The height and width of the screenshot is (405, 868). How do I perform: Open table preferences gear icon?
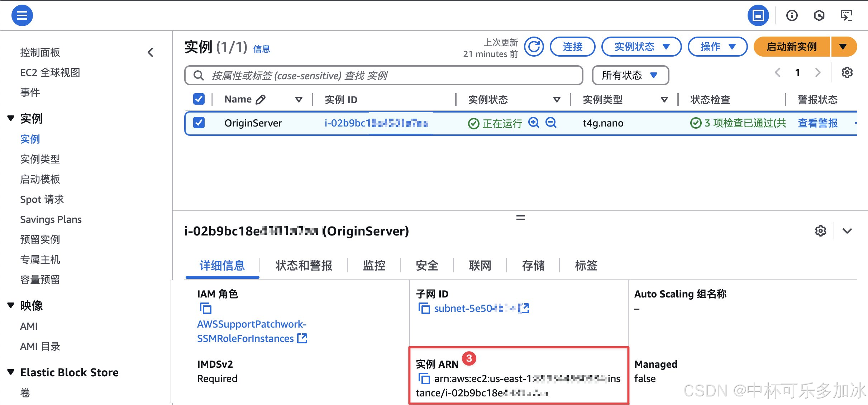(847, 73)
